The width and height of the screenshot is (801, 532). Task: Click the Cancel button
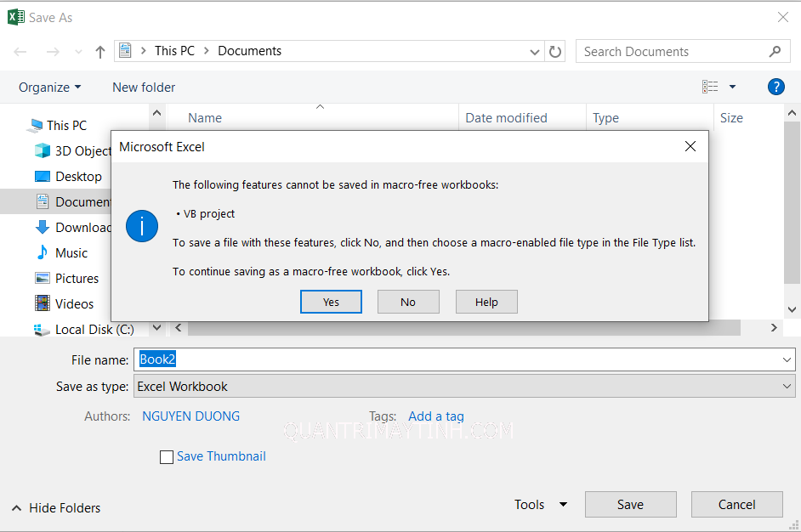coord(736,505)
